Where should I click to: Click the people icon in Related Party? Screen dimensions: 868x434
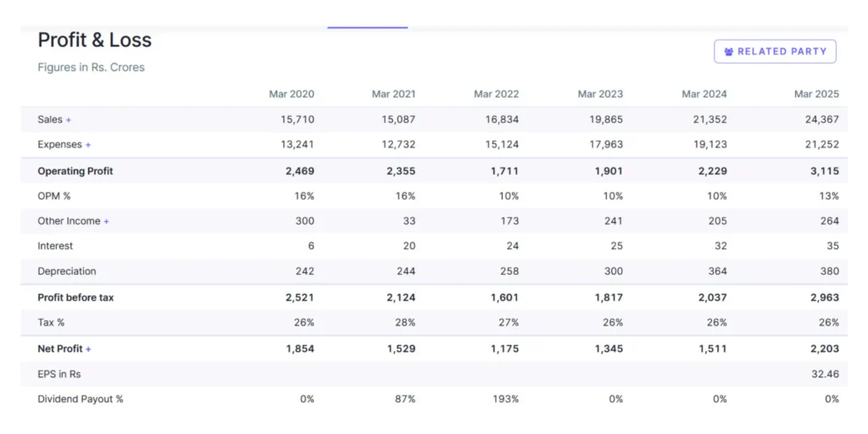(729, 52)
